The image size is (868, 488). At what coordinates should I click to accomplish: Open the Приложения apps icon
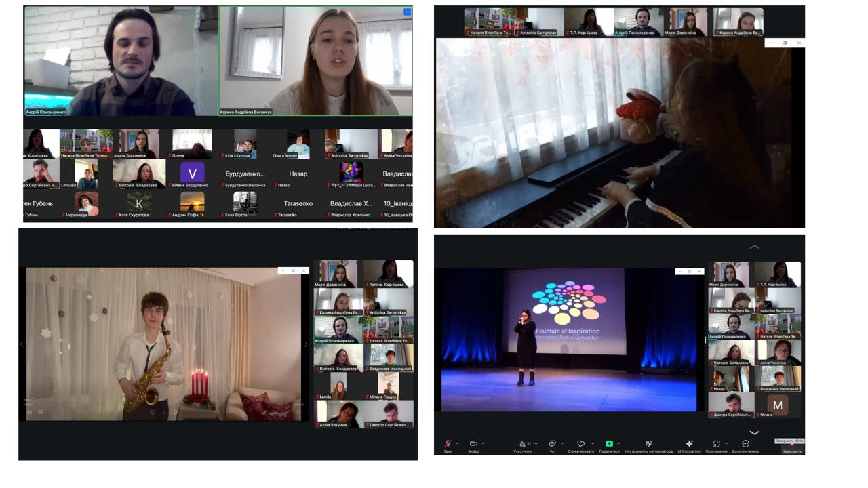(x=716, y=444)
